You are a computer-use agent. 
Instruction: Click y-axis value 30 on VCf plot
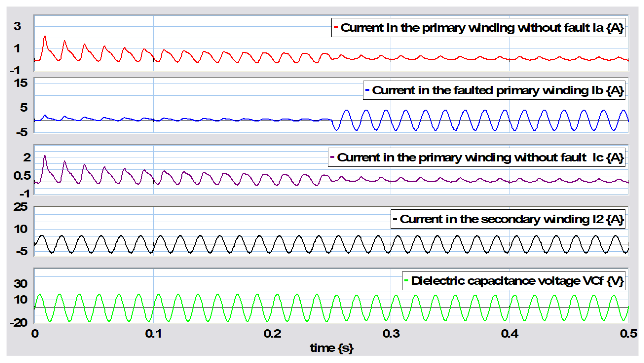21,284
